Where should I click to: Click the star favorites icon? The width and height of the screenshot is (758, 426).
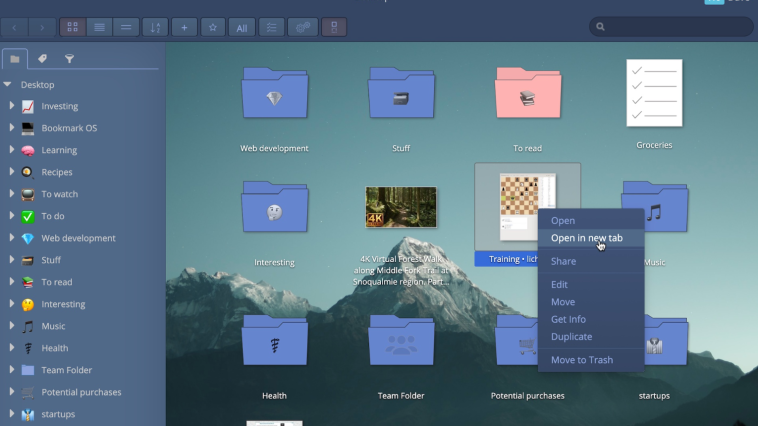pos(213,27)
